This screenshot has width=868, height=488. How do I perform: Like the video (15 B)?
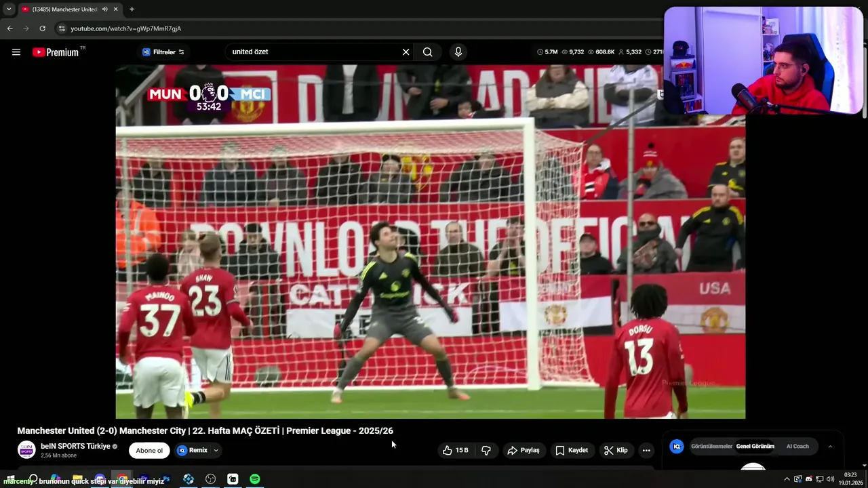[456, 450]
